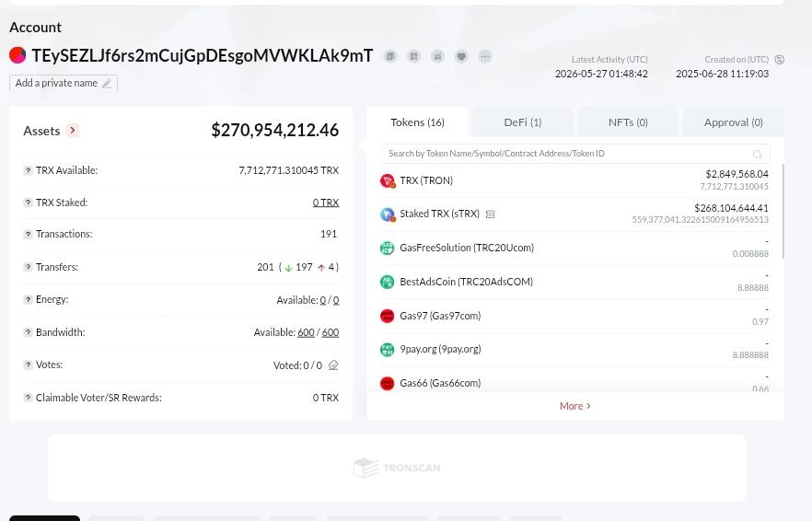Image resolution: width=812 pixels, height=521 pixels.
Task: Switch to the Tokens (16) tab
Action: coord(417,122)
